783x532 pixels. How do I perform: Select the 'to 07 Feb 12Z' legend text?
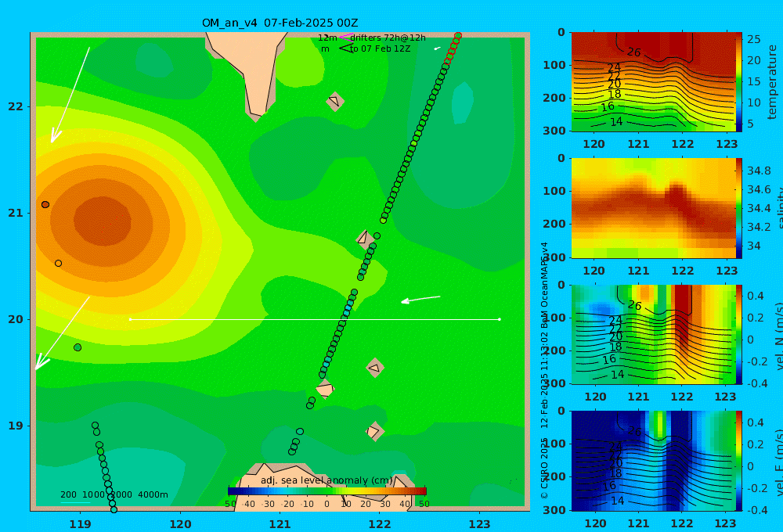coord(380,49)
